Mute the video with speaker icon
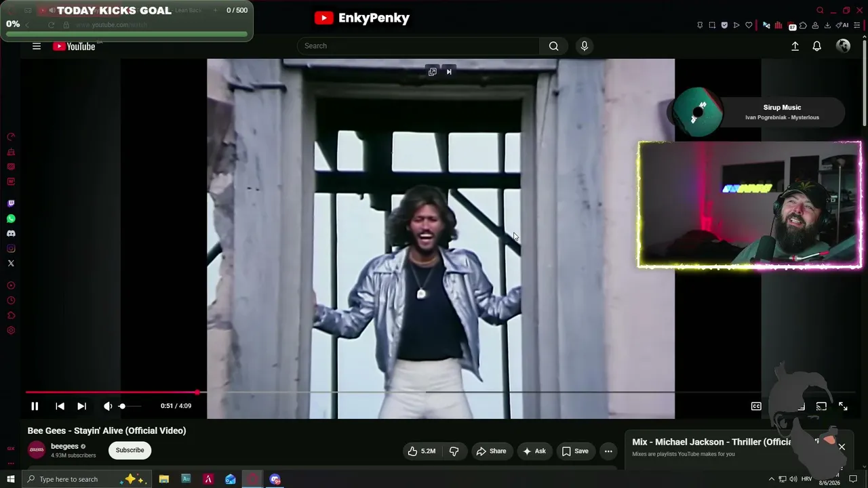The width and height of the screenshot is (868, 488). coord(108,406)
